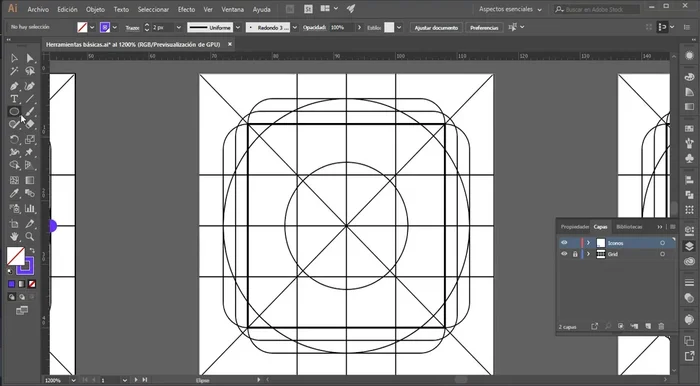Open the Efecto menu

coord(186,9)
